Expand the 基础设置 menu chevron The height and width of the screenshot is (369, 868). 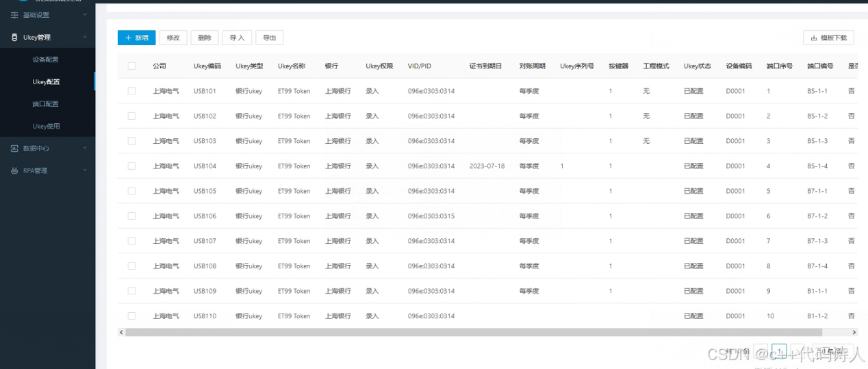84,15
